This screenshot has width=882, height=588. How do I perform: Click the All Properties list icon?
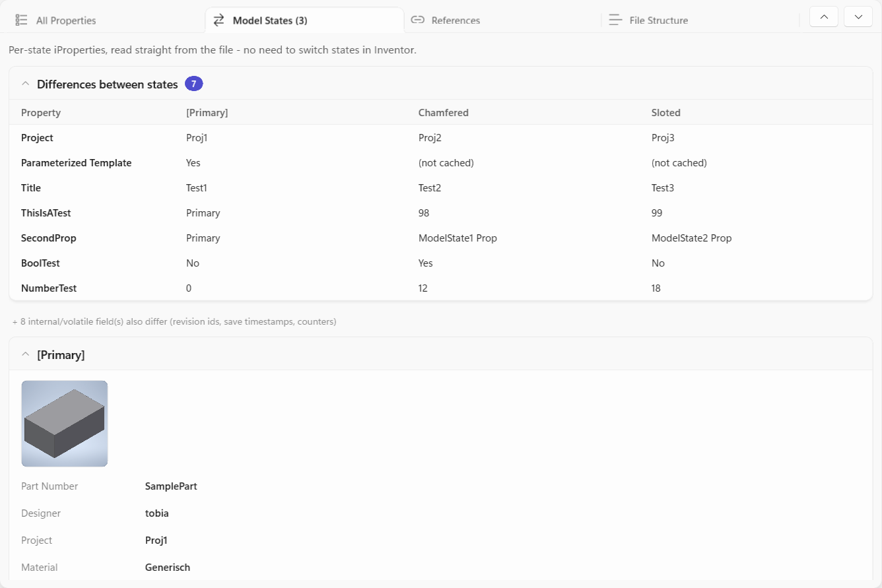tap(21, 20)
